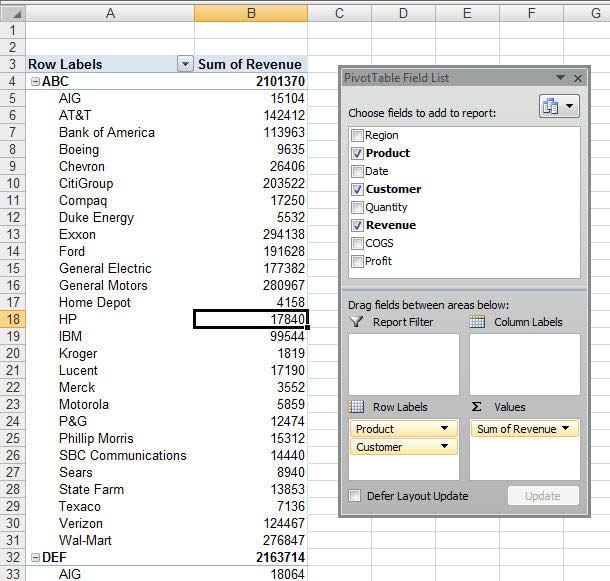Tick the Quantity field checkbox

pyautogui.click(x=357, y=207)
